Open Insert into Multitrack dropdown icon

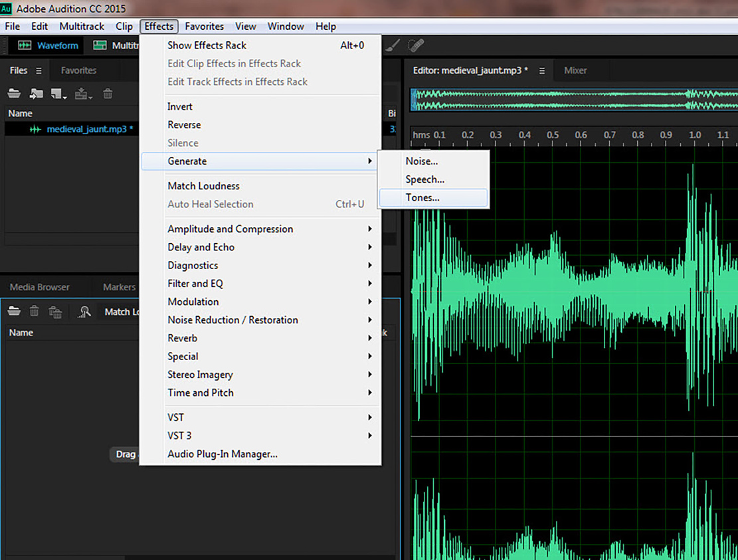83,94
